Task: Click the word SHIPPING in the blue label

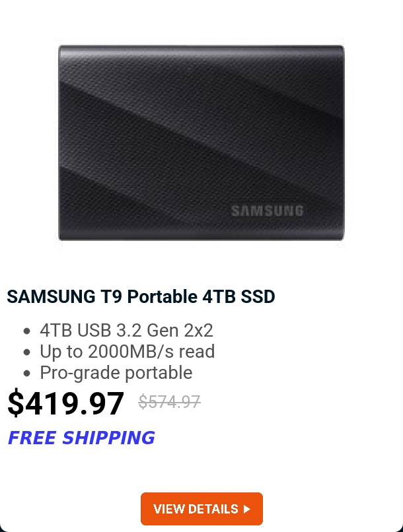Action: pos(108,438)
